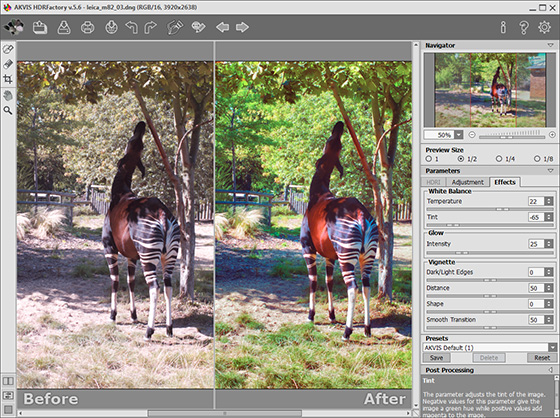Select the Zoom magnifier tool
The image size is (560, 418).
[x=8, y=110]
